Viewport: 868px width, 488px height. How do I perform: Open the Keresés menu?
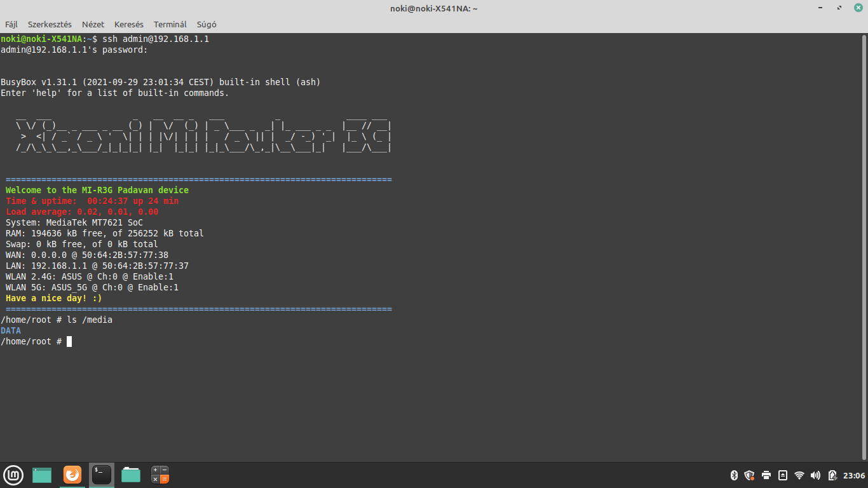(x=129, y=24)
